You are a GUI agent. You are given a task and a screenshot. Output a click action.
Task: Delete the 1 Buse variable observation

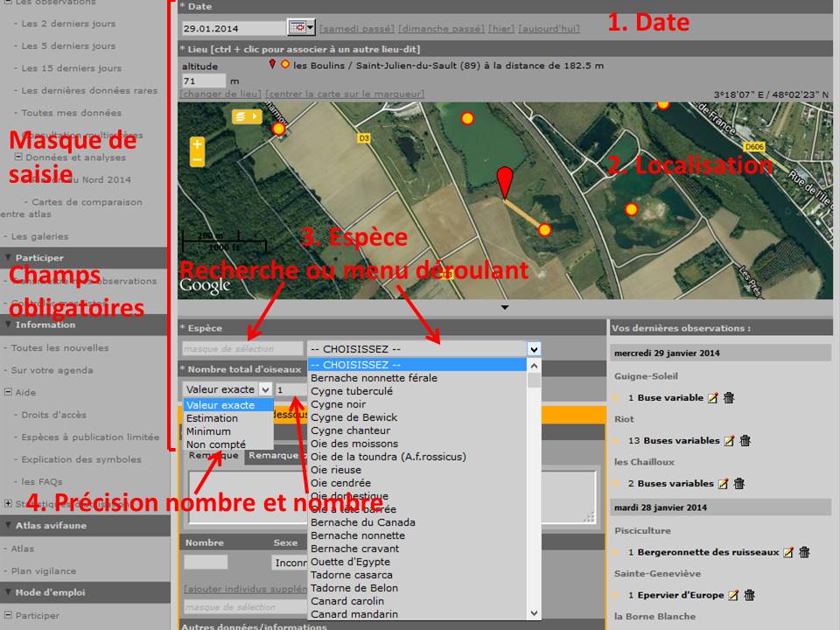point(729,398)
